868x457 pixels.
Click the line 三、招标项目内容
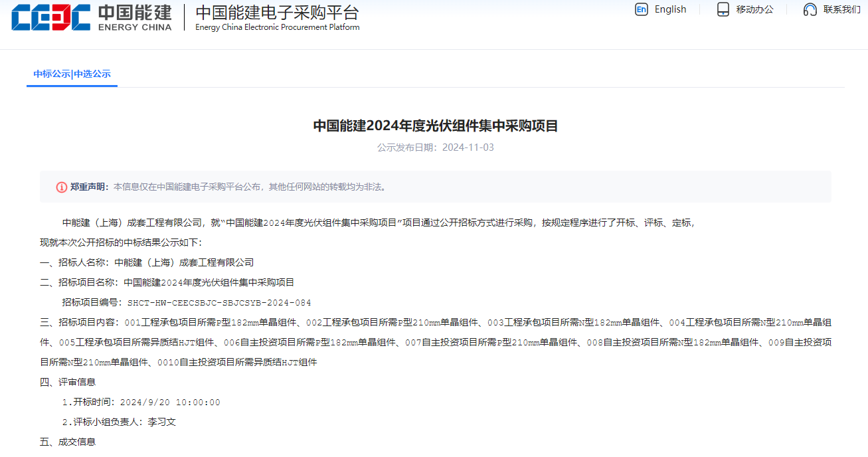pos(436,343)
